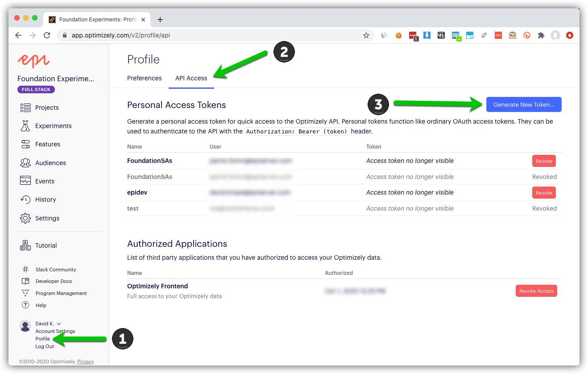Click the Settings gear icon

click(x=25, y=218)
